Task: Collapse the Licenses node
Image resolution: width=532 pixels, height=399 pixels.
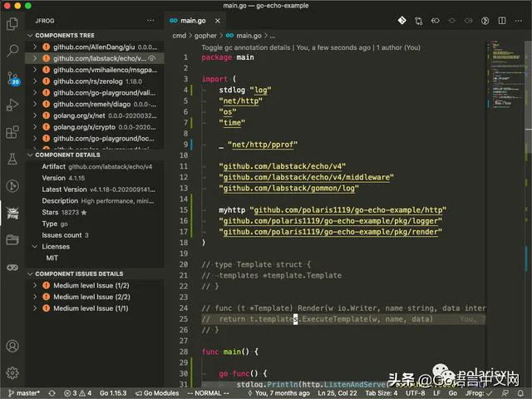Action: coord(35,247)
